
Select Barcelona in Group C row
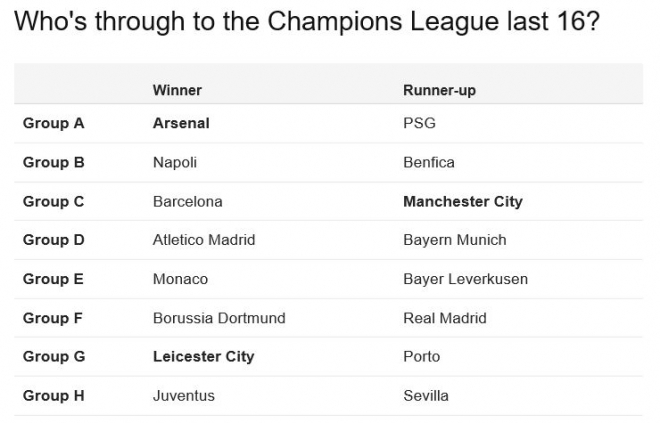(188, 202)
